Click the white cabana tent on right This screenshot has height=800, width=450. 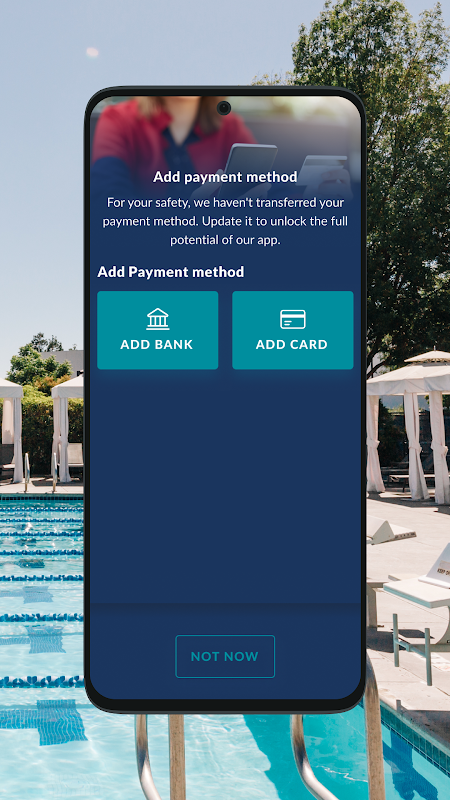pyautogui.click(x=408, y=423)
